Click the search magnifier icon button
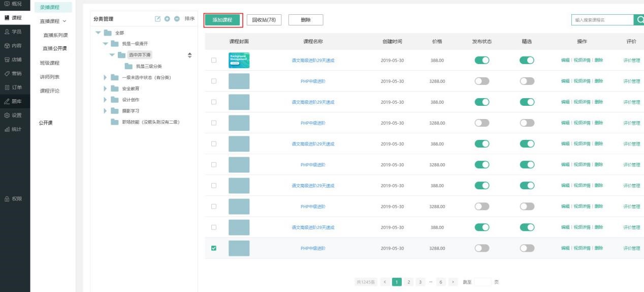This screenshot has height=292, width=644. click(639, 20)
